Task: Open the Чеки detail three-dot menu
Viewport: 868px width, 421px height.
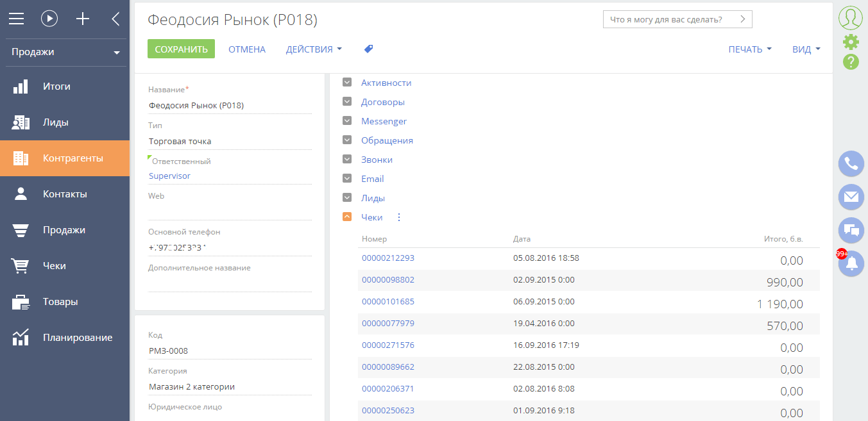Action: coord(399,217)
